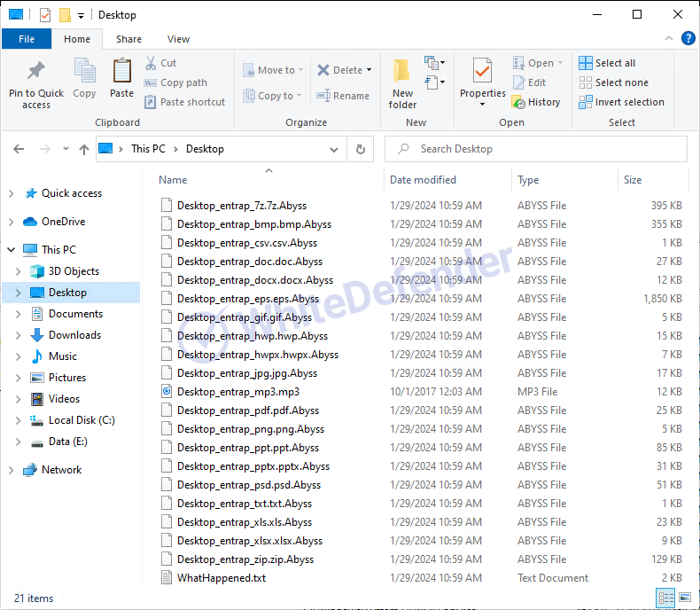700x610 pixels.
Task: Select Desktop_entrap_pdf.pdf.Abyss file
Action: tap(248, 411)
